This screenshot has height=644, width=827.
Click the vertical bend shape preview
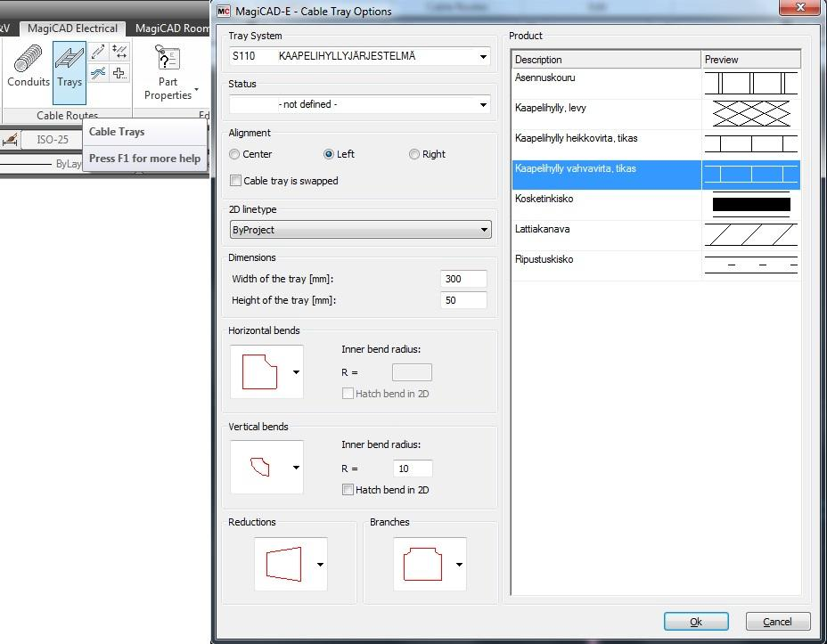259,468
